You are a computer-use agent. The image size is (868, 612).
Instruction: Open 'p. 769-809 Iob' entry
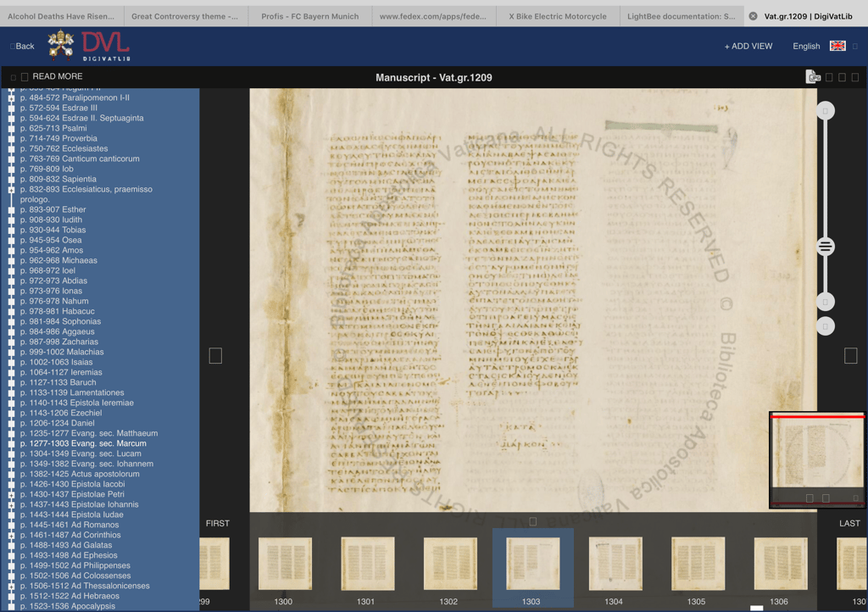47,169
